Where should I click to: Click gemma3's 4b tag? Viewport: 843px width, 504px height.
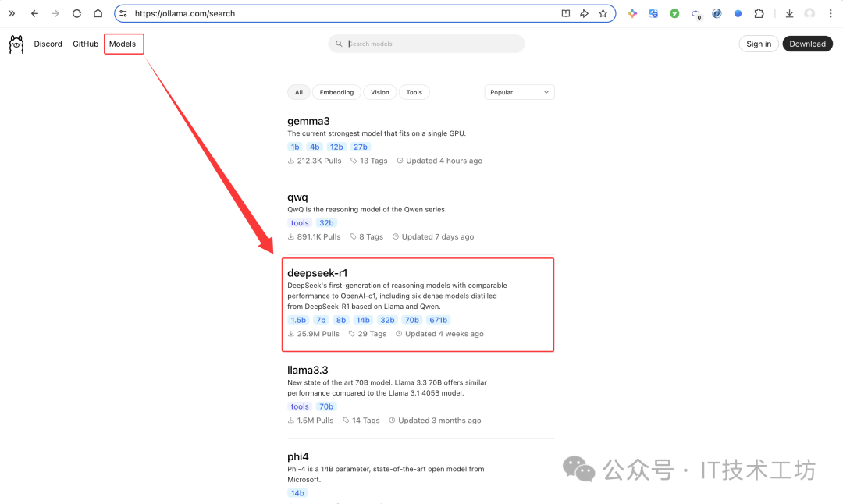click(315, 147)
